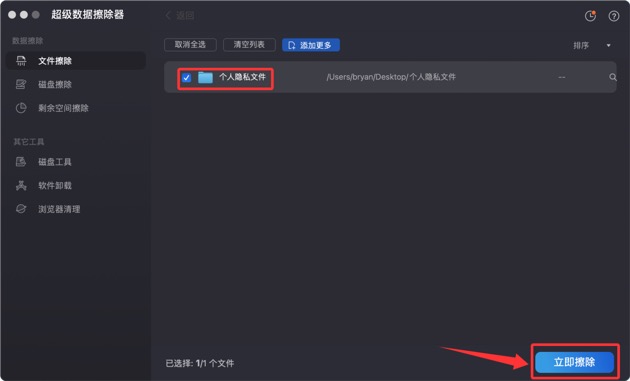
Task: Click the 其它工具 section heading in the sidebar
Action: click(x=29, y=141)
